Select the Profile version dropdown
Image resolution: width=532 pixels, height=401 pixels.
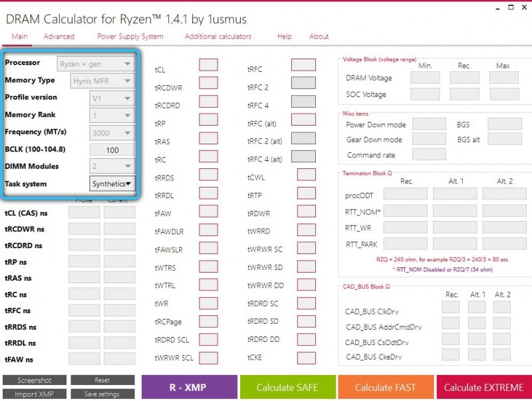112,98
